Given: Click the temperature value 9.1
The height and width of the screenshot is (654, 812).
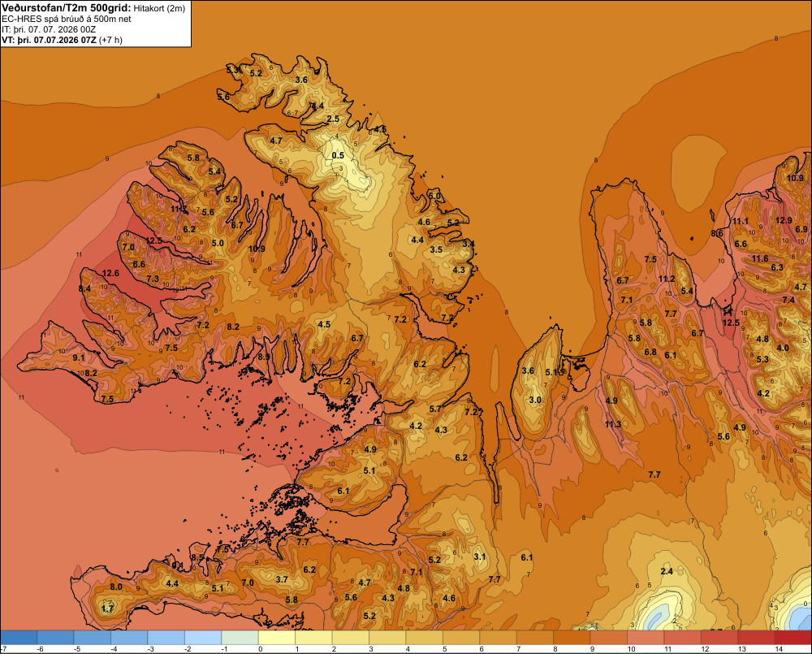Looking at the screenshot, I should pos(78,357).
